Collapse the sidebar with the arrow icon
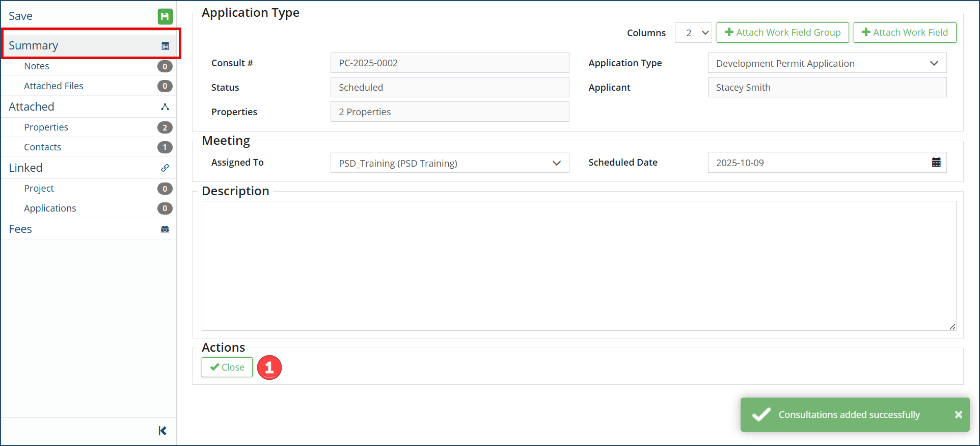The height and width of the screenshot is (446, 980). click(162, 431)
